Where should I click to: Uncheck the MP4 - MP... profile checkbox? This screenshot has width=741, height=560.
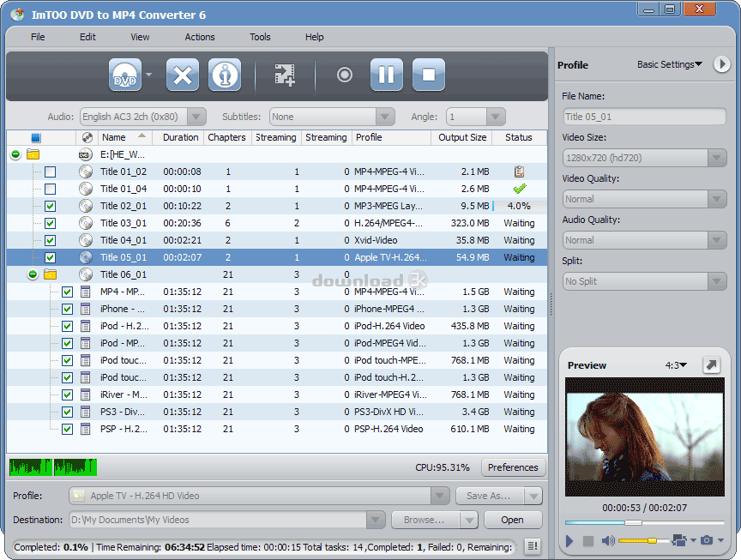click(67, 292)
